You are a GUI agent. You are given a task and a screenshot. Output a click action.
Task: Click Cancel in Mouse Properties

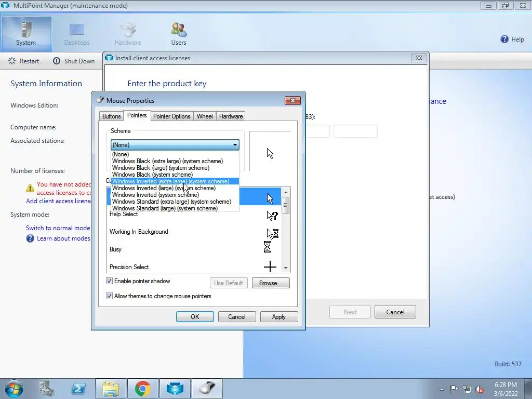tap(237, 316)
